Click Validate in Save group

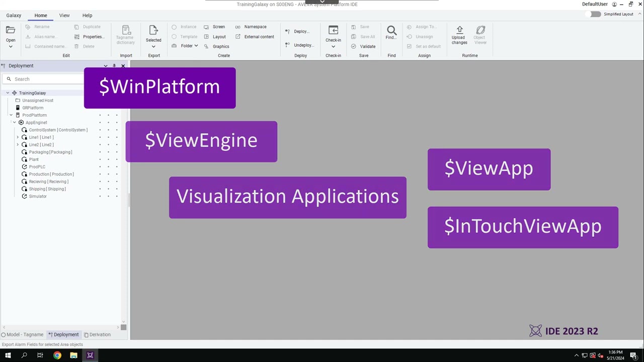coord(363,46)
